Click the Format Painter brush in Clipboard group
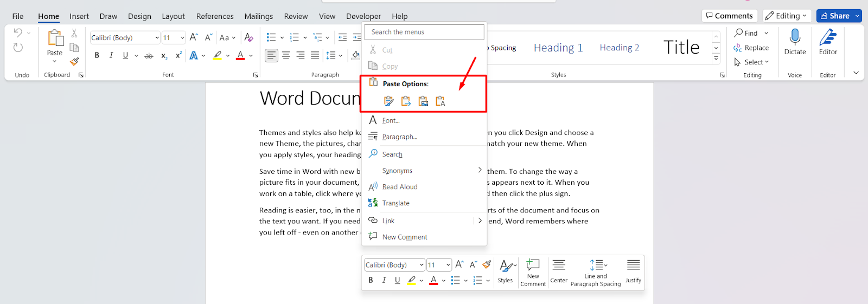This screenshot has width=868, height=304. point(74,61)
